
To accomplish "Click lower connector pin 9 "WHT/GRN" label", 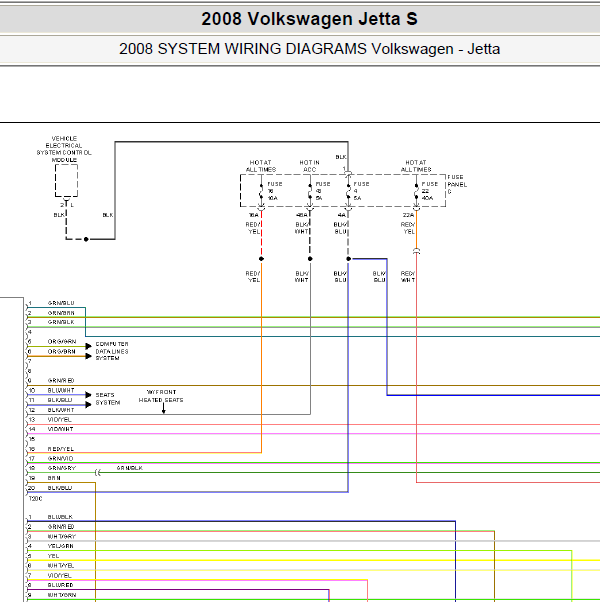I will pos(62,595).
